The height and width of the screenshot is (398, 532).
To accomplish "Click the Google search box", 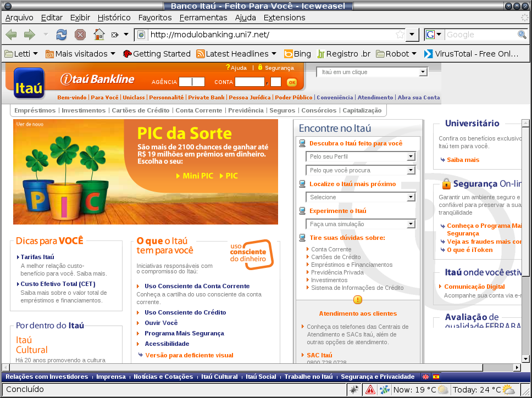I will point(481,35).
